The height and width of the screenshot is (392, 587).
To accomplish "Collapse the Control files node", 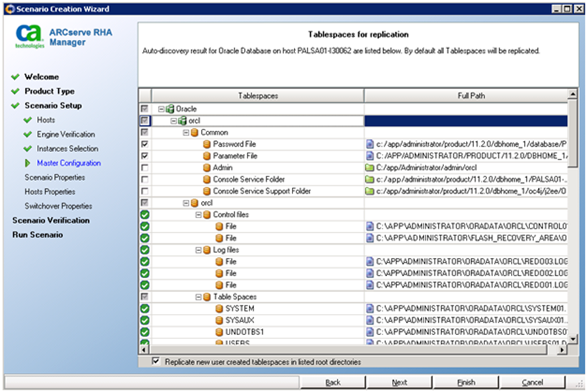I will tap(199, 215).
